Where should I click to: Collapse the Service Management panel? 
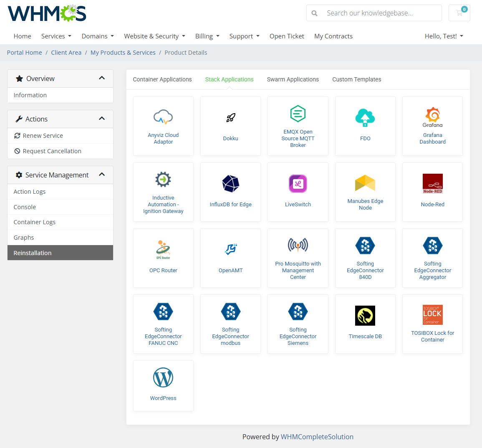click(102, 175)
